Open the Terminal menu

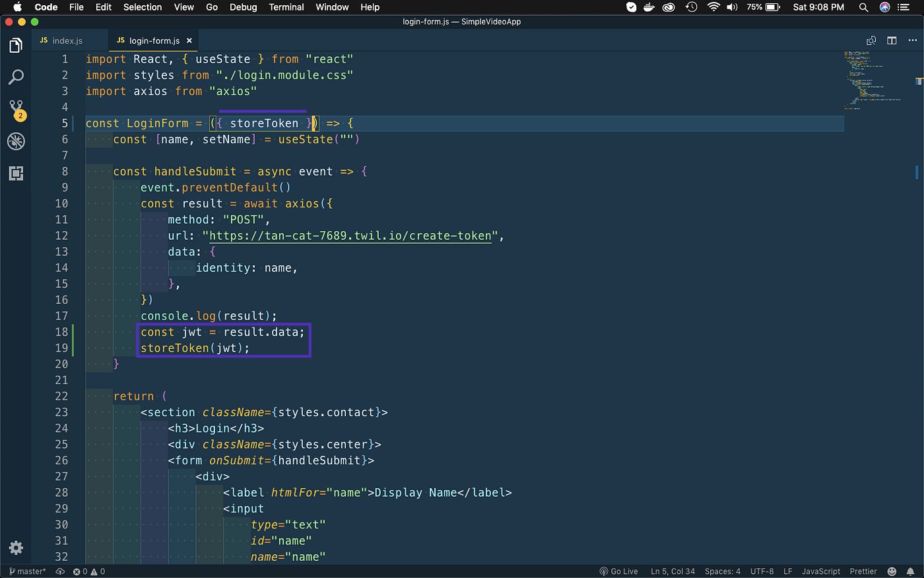click(x=286, y=7)
